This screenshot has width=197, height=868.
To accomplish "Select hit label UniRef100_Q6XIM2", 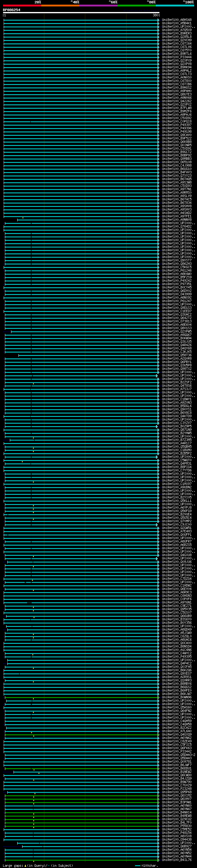I will pyautogui.click(x=177, y=796).
